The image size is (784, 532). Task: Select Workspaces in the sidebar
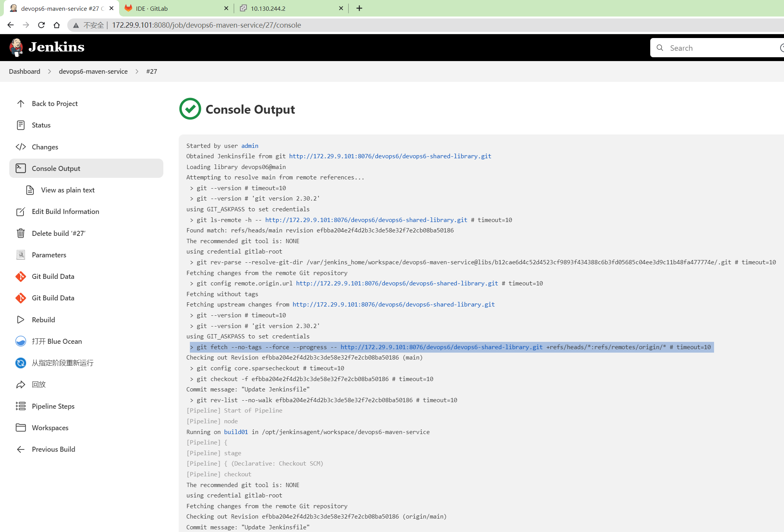pyautogui.click(x=86, y=428)
